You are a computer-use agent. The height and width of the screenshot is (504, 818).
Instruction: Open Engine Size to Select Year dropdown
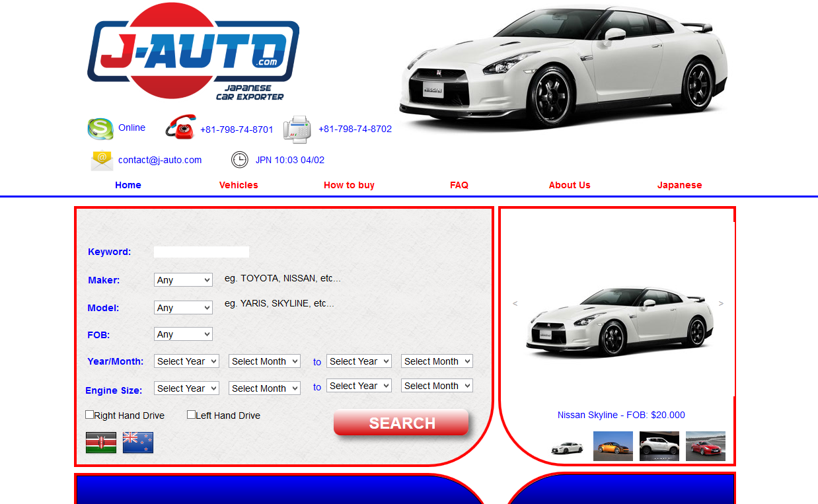tap(359, 386)
